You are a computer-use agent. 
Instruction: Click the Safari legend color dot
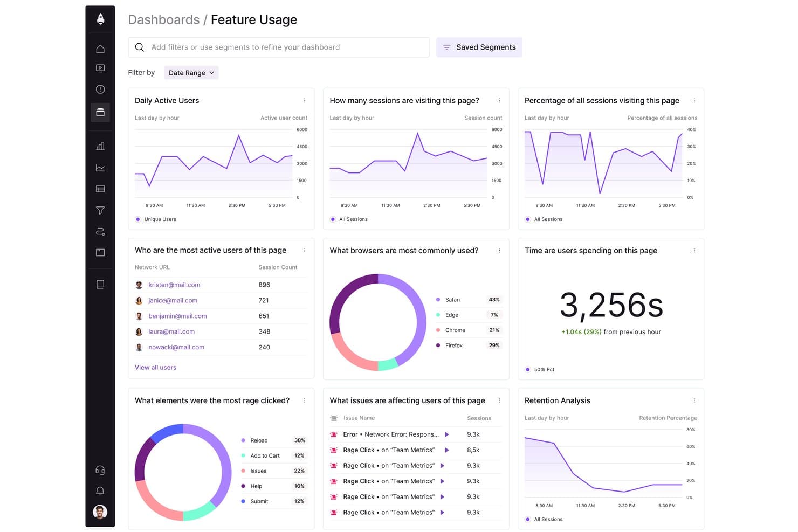point(438,300)
